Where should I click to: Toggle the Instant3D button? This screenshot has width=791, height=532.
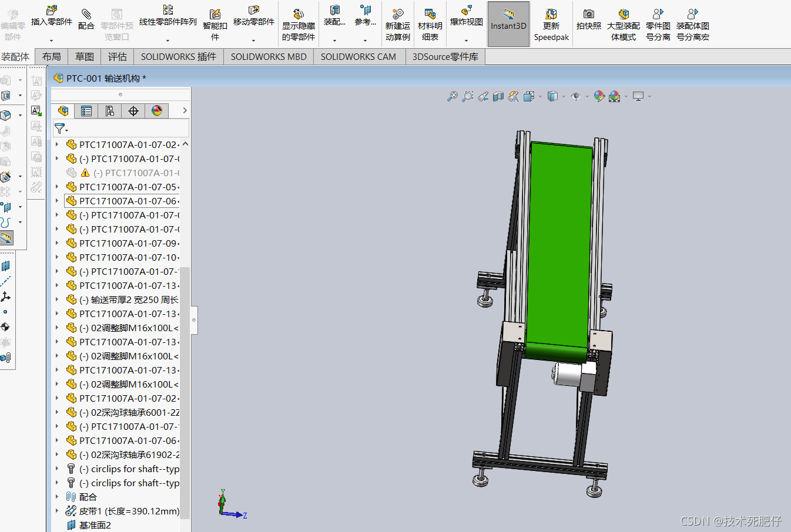[508, 24]
